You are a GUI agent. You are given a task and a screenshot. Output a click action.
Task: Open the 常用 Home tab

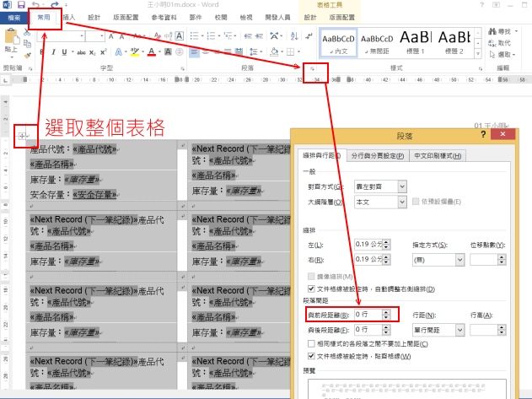coord(44,18)
